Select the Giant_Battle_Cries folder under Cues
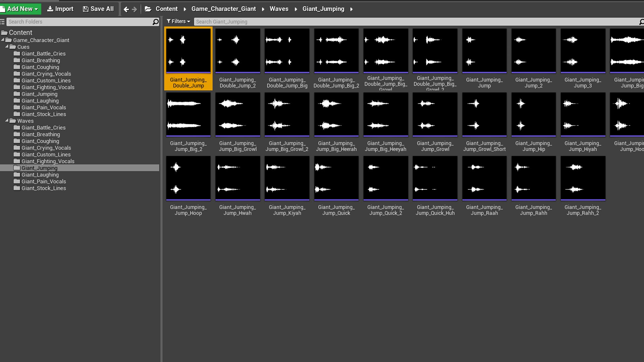The height and width of the screenshot is (362, 644). pos(43,54)
